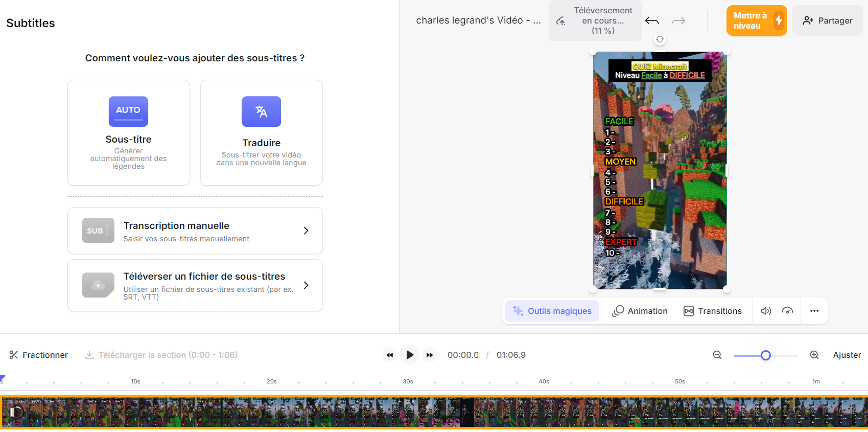868x432 pixels.
Task: Zoom out the timeline
Action: pos(717,355)
